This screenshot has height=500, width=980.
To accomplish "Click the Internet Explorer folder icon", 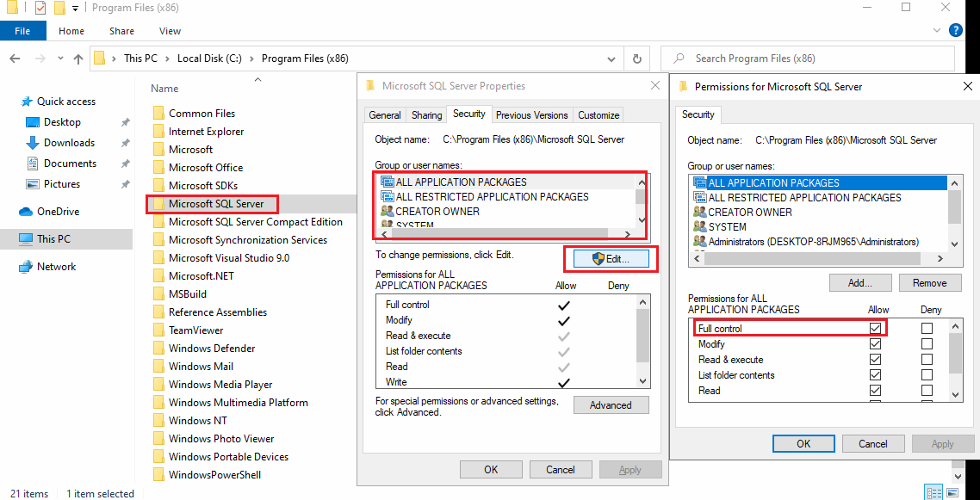I will point(158,132).
